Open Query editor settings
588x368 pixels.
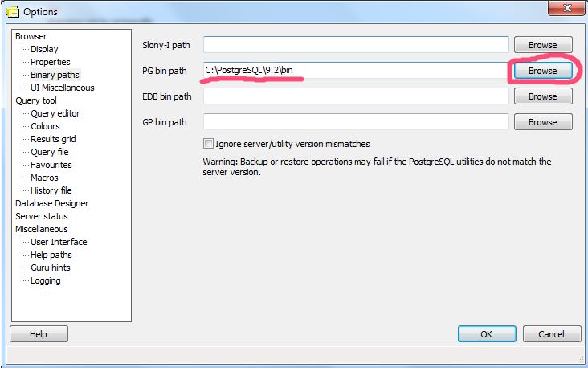pyautogui.click(x=55, y=113)
